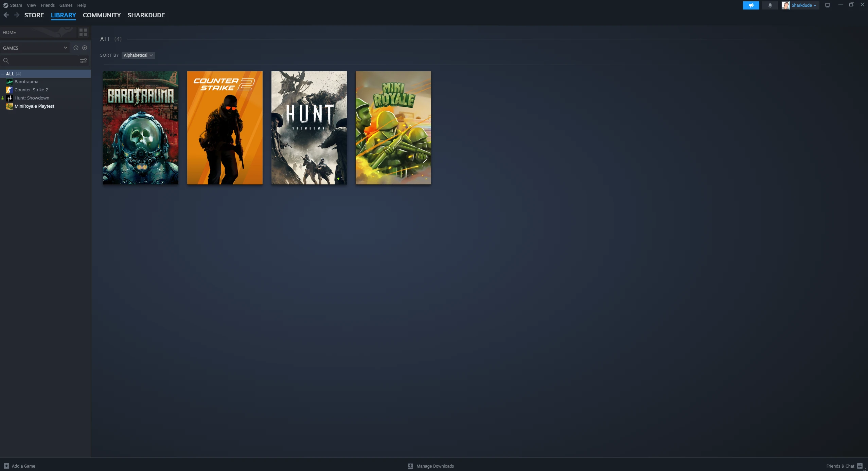Select the STORE tab in navigation
This screenshot has width=868, height=471.
(34, 15)
